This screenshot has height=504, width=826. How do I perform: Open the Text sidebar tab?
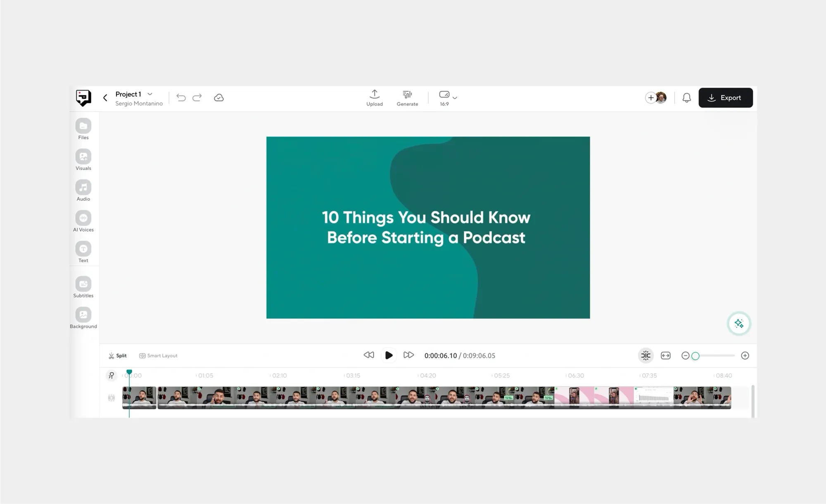[83, 249]
